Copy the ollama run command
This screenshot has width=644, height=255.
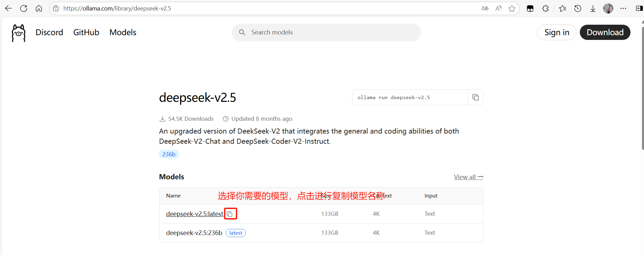click(x=475, y=97)
